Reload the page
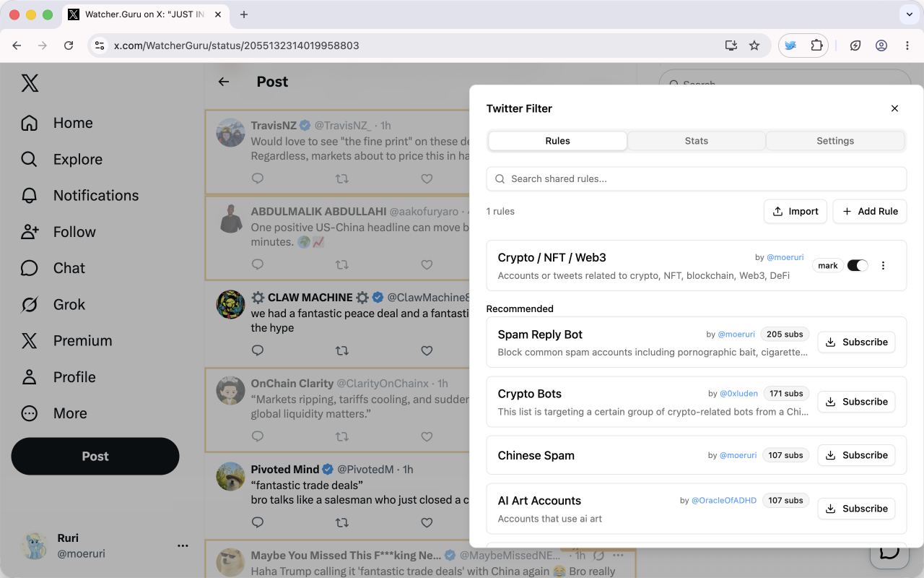 [69, 46]
